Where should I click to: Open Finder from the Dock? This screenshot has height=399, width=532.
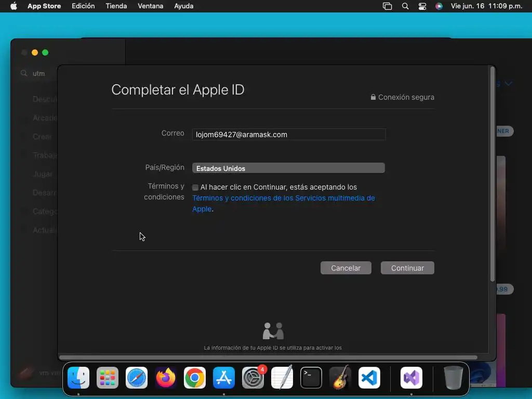click(x=78, y=378)
